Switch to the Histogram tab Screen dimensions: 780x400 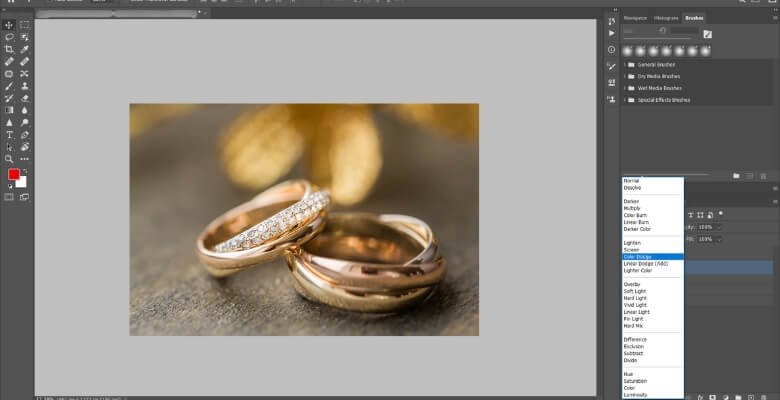666,18
